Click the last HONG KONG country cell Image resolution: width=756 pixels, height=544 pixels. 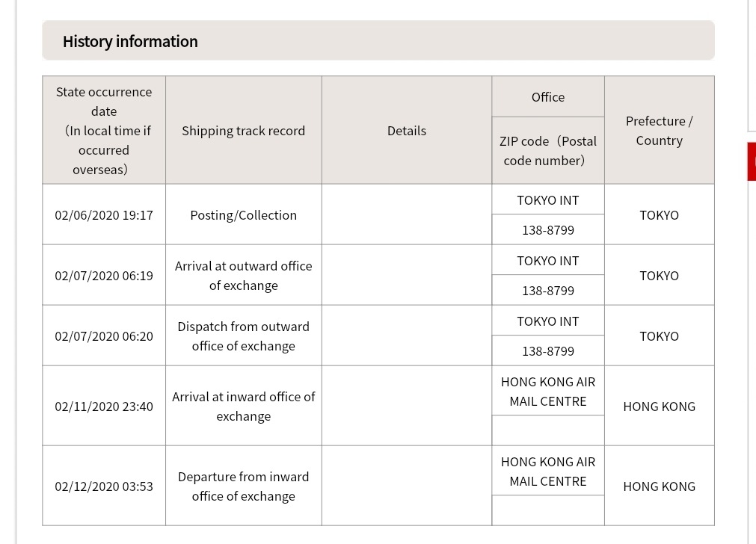[659, 486]
